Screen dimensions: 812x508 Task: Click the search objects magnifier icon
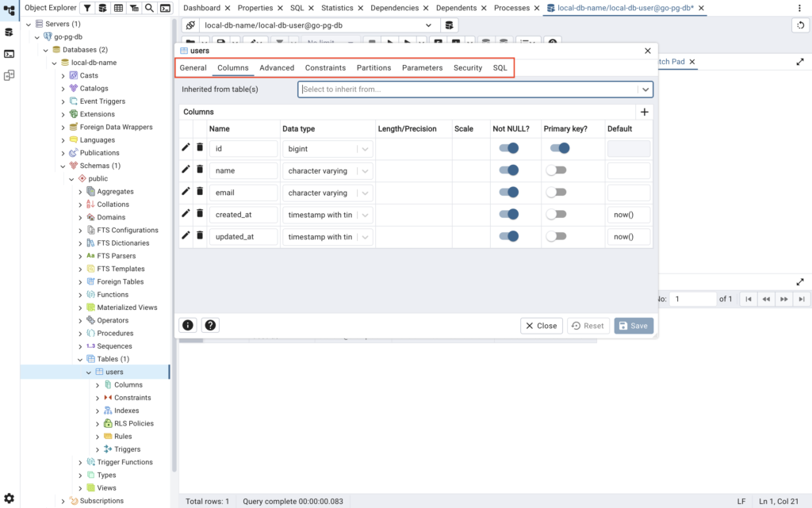[148, 8]
